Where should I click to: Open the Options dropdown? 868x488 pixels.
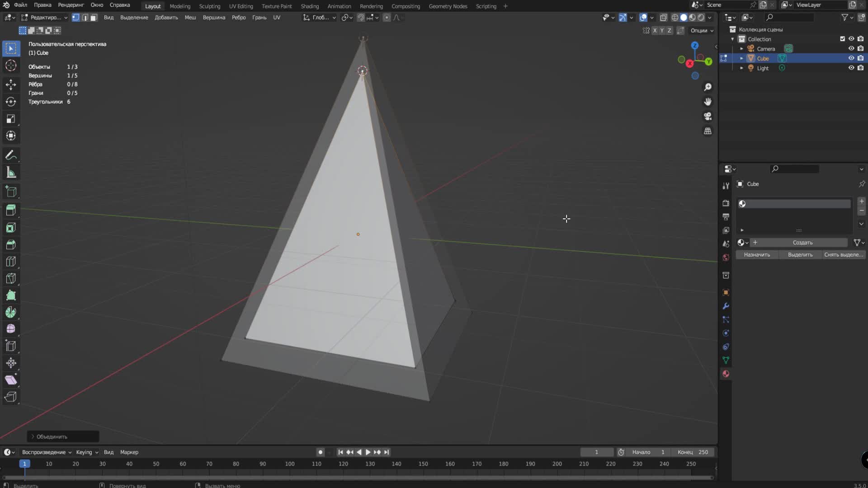coord(702,30)
